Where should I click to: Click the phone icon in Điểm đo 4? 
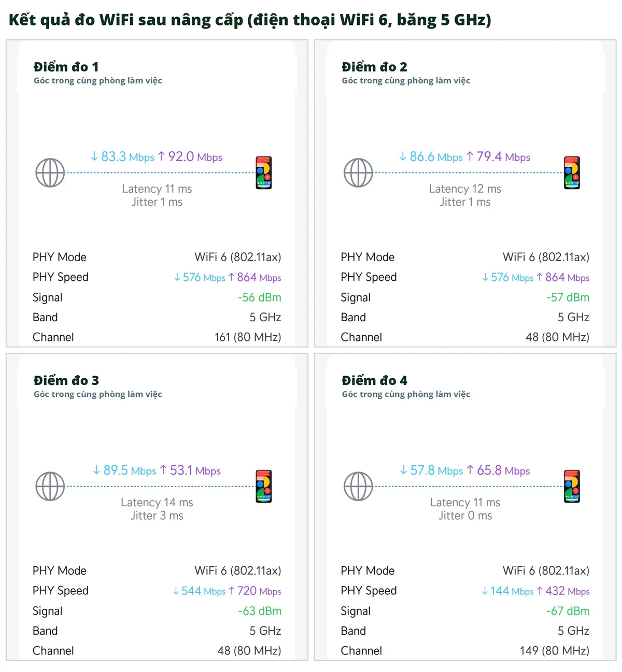(572, 486)
